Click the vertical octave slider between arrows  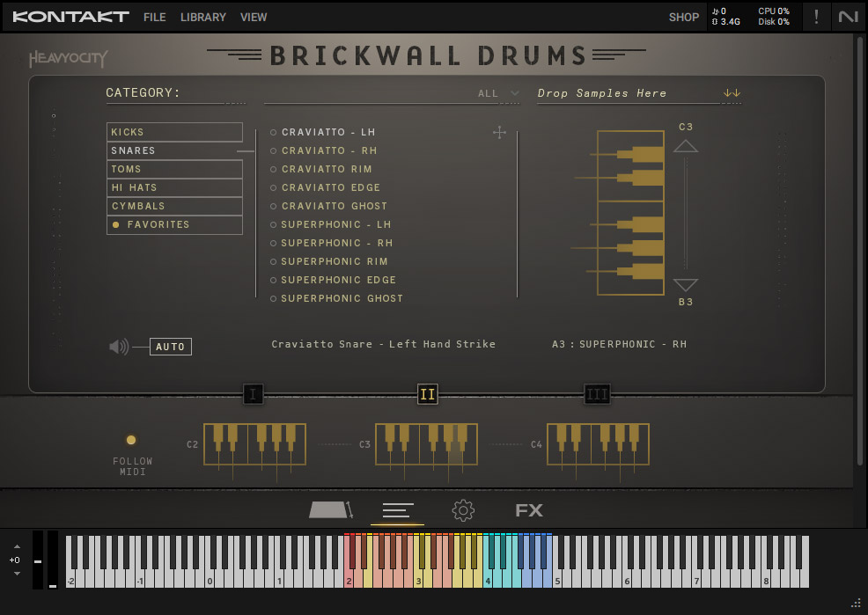coord(685,215)
